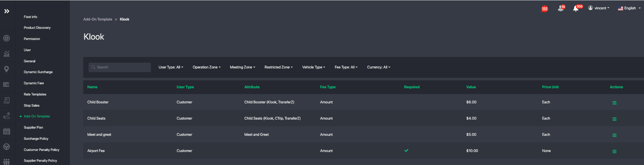Open Supplier Plan menu item
The width and height of the screenshot is (644, 165).
[33, 127]
